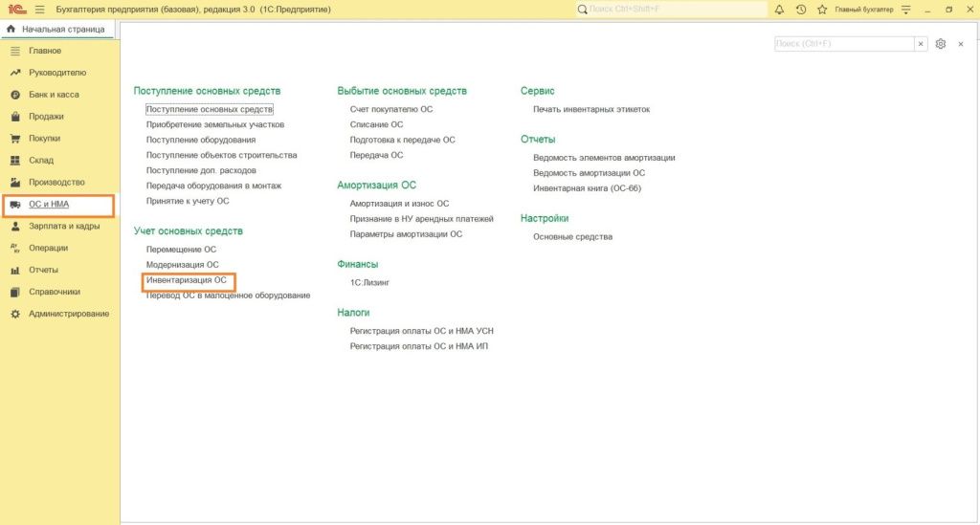Click the Операции Дт/Кт icon

point(15,248)
